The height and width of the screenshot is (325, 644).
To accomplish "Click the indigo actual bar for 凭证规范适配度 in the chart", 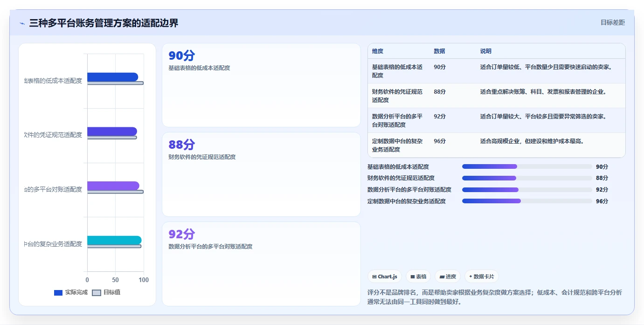I will [112, 131].
